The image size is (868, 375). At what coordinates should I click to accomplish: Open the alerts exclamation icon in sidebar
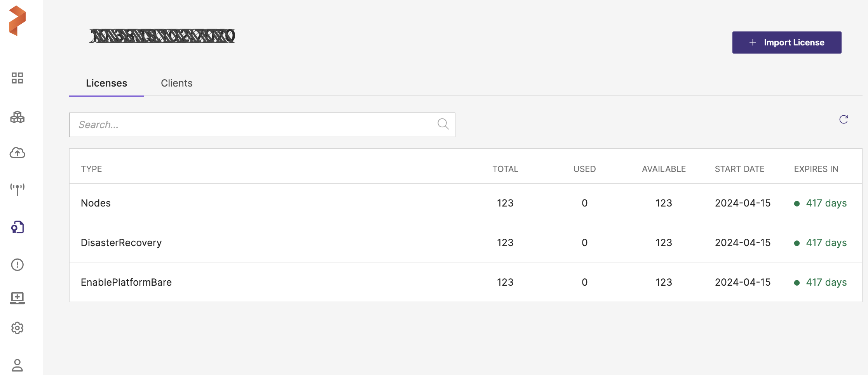pyautogui.click(x=17, y=265)
